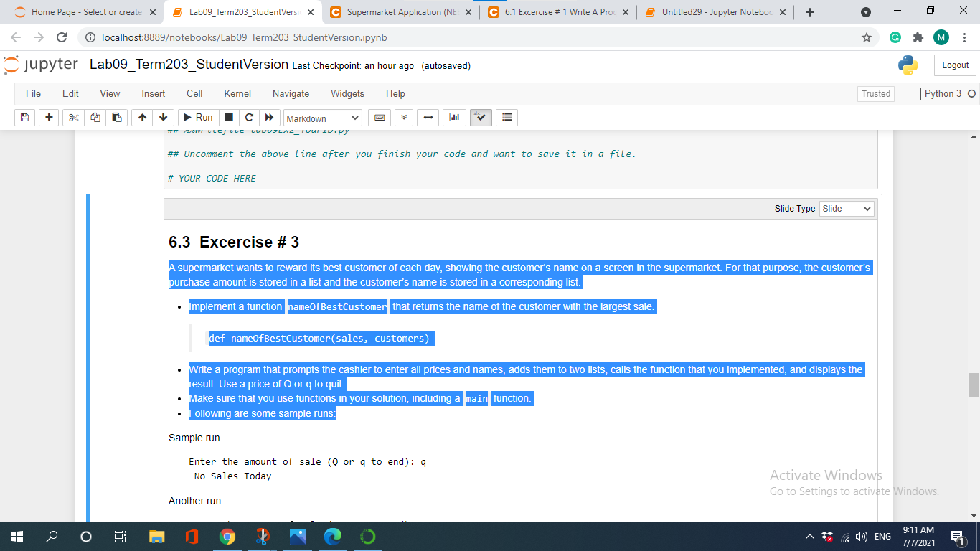
Task: Toggle the variable inspector chart icon
Action: pyautogui.click(x=454, y=117)
